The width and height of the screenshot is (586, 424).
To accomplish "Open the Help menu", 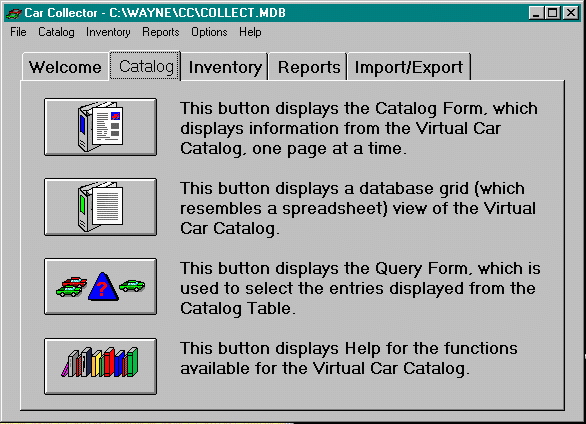I will (250, 32).
